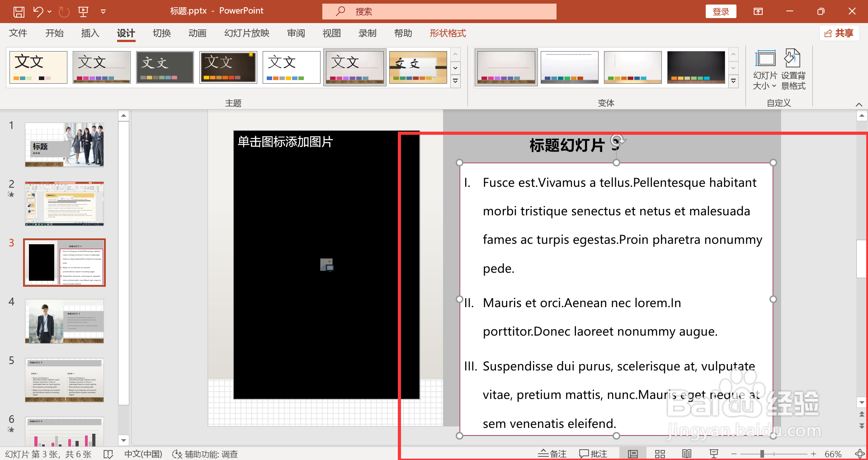Click the zoom in plus button

[x=813, y=454]
